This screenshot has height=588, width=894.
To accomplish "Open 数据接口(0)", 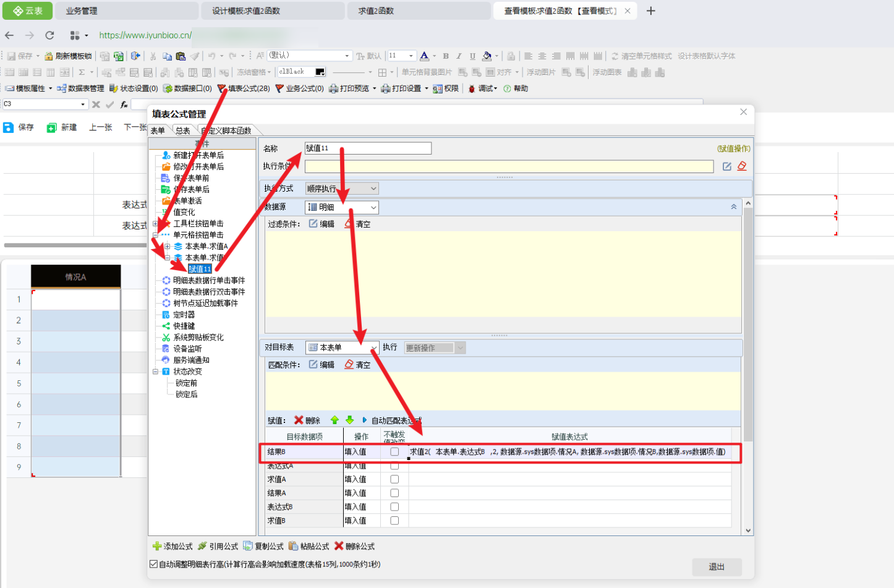I will 187,88.
